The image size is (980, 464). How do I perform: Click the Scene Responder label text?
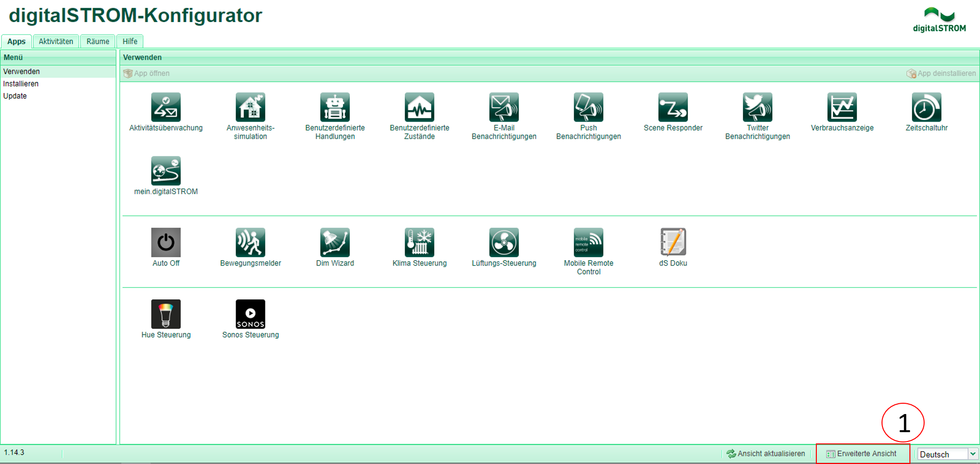coord(673,128)
